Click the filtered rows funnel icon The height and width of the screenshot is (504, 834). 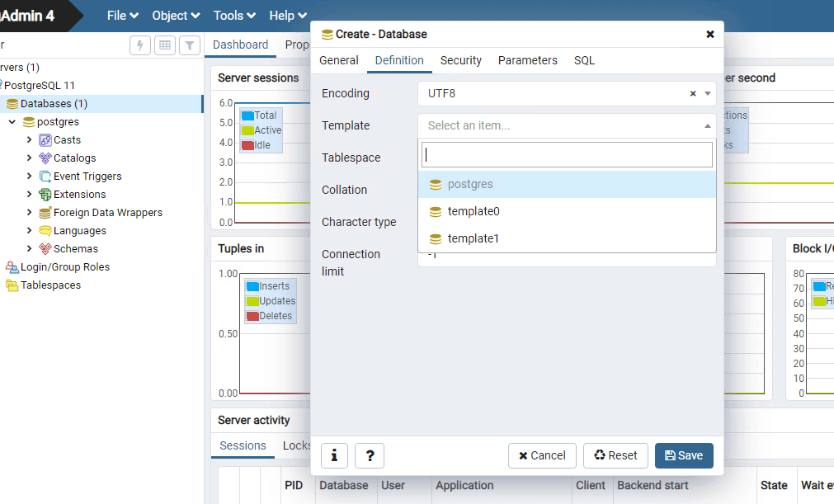click(x=190, y=45)
